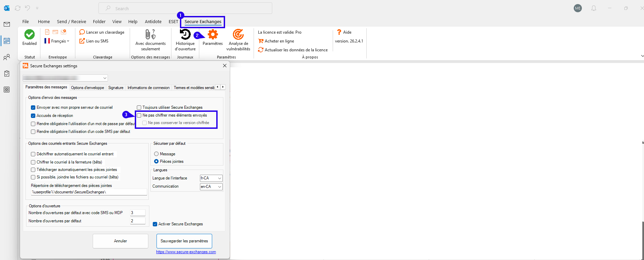The height and width of the screenshot is (260, 644).
Task: Enable code SMS obligatoire par défaut
Action: [33, 132]
